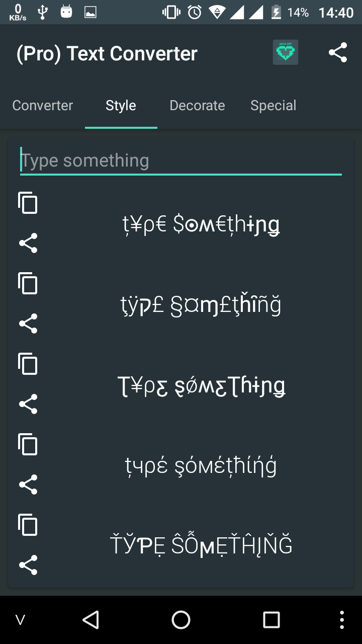Copy the second styled text result
This screenshot has height=644, width=362.
28,283
